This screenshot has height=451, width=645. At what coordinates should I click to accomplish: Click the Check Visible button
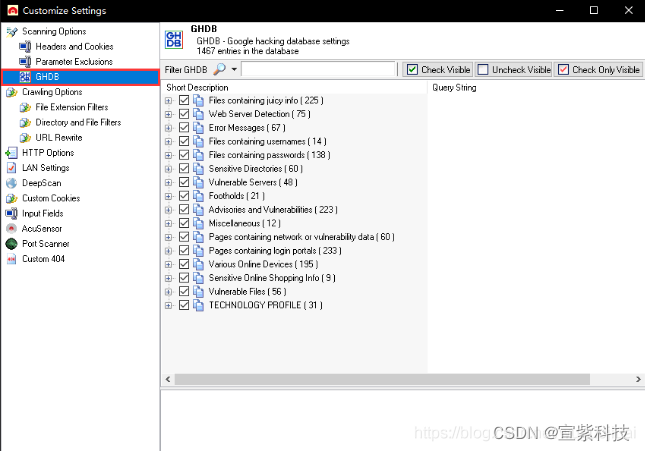(x=438, y=70)
